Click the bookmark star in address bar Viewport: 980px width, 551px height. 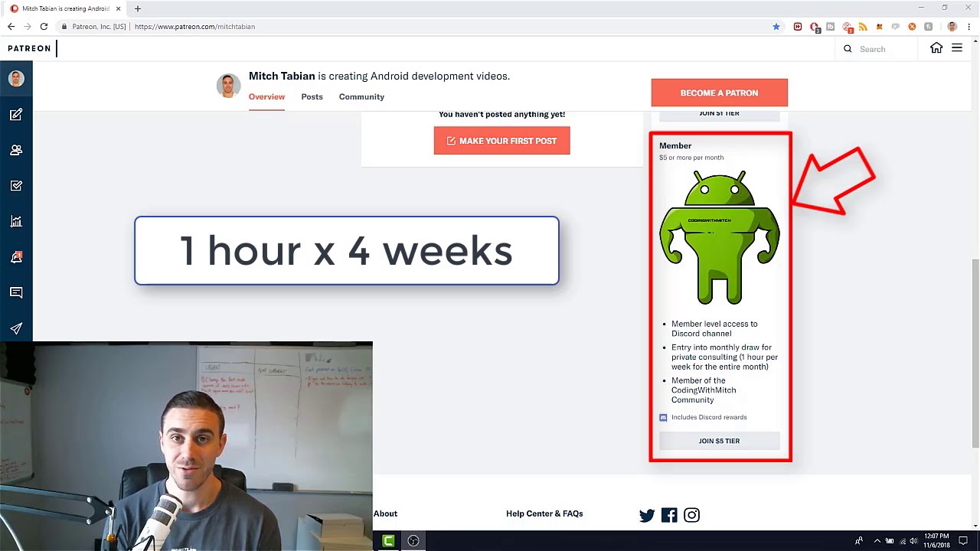coord(776,27)
